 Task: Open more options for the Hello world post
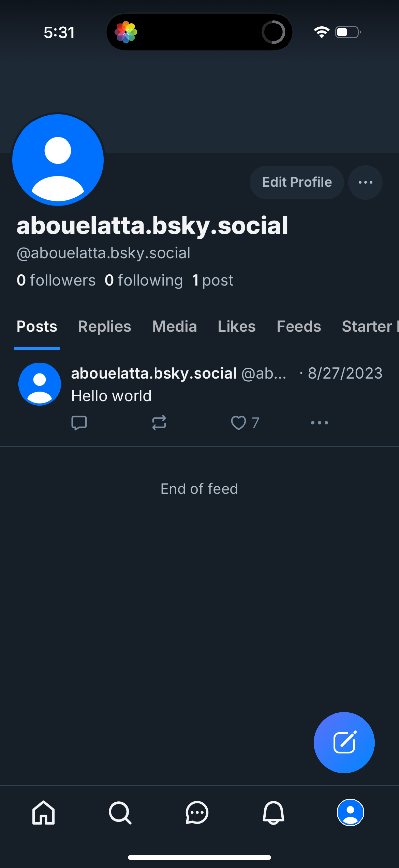319,423
